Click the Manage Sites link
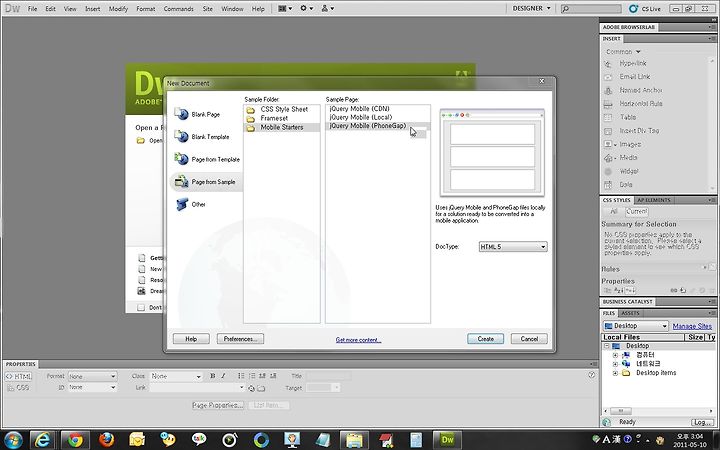The width and height of the screenshot is (720, 450). [692, 326]
